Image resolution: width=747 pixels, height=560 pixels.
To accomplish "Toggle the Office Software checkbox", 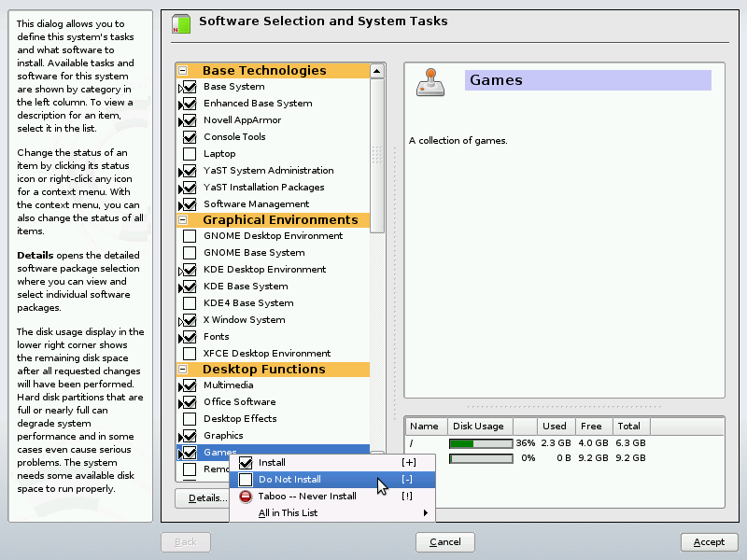I will pos(190,402).
